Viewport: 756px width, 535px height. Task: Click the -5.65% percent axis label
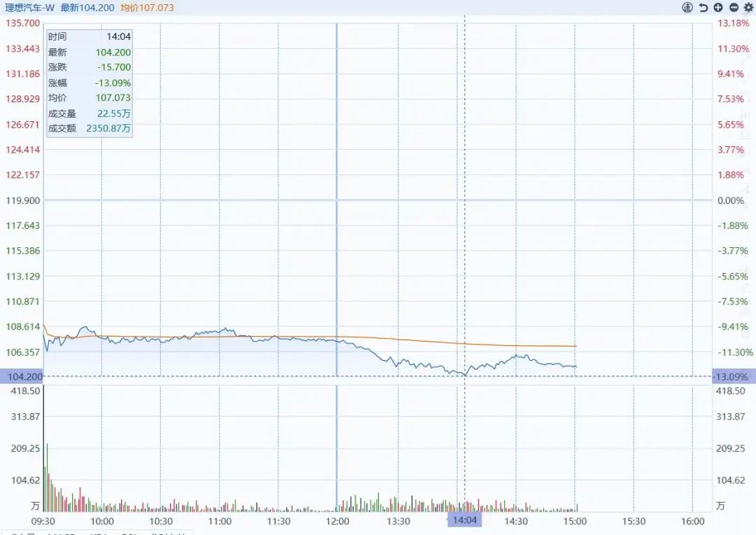pyautogui.click(x=733, y=276)
